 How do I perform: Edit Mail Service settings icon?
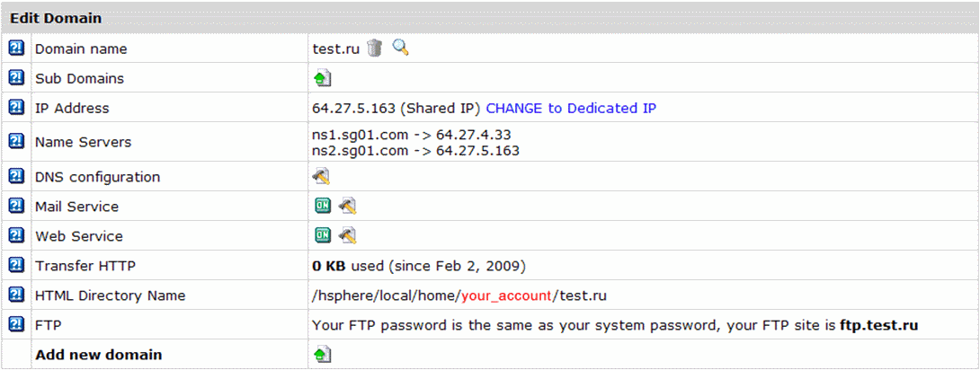[x=348, y=206]
